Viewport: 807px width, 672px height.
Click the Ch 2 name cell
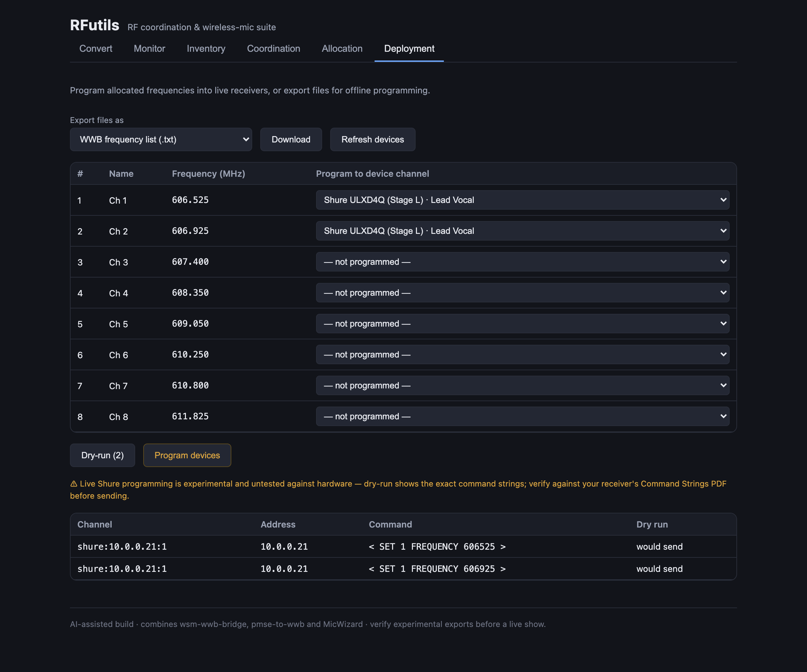click(x=118, y=232)
